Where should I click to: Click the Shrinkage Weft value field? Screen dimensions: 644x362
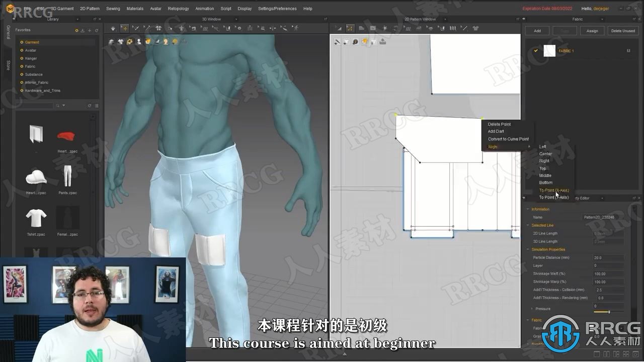pyautogui.click(x=608, y=274)
